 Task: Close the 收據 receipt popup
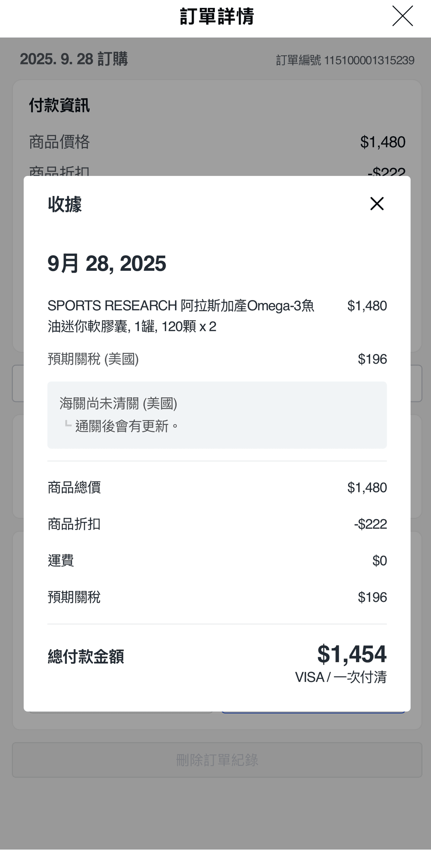377,204
